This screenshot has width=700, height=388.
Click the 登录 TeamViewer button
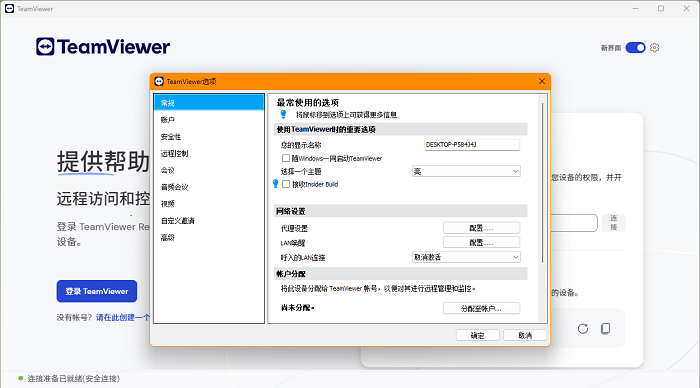[x=97, y=291]
